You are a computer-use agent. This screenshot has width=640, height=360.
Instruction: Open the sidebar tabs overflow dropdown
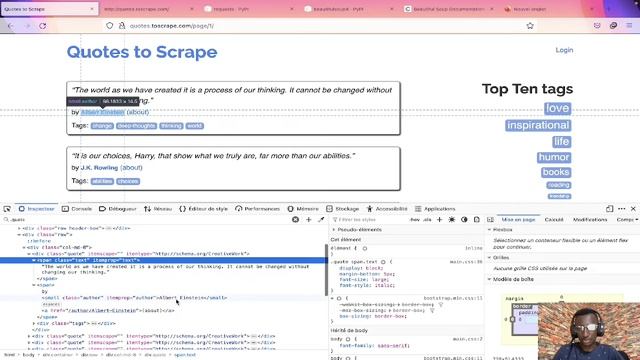(636, 220)
